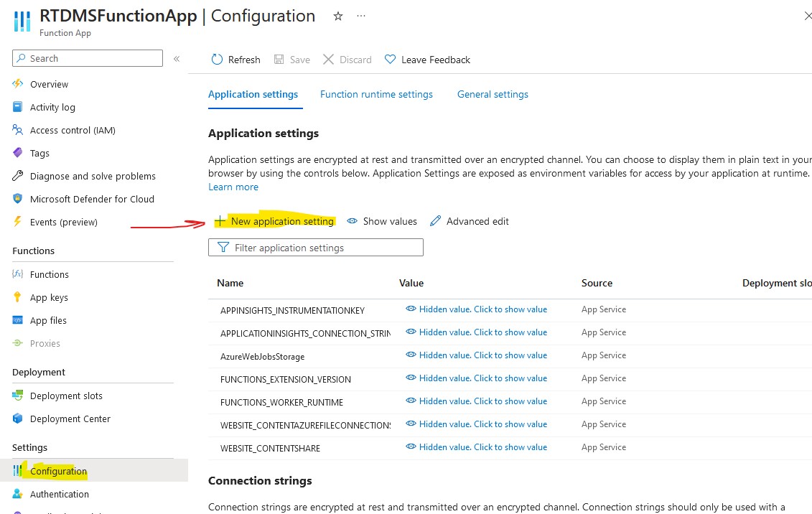The height and width of the screenshot is (514, 812).
Task: Click the App files icon
Action: click(18, 320)
